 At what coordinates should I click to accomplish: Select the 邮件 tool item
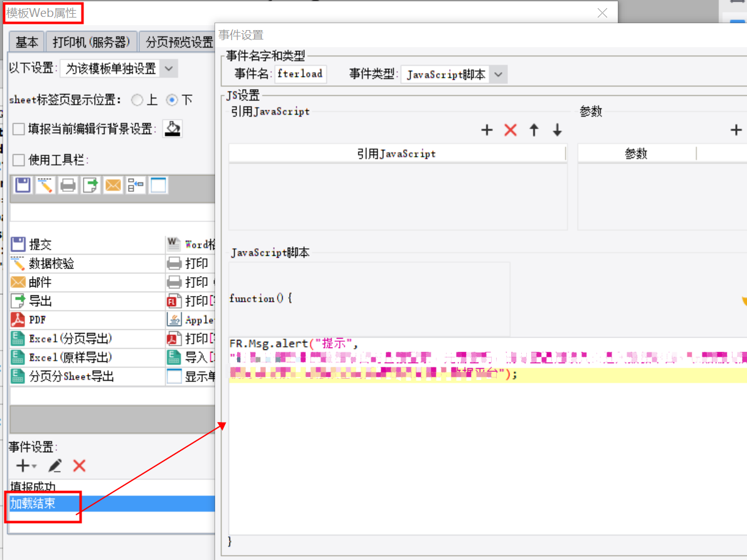click(87, 282)
